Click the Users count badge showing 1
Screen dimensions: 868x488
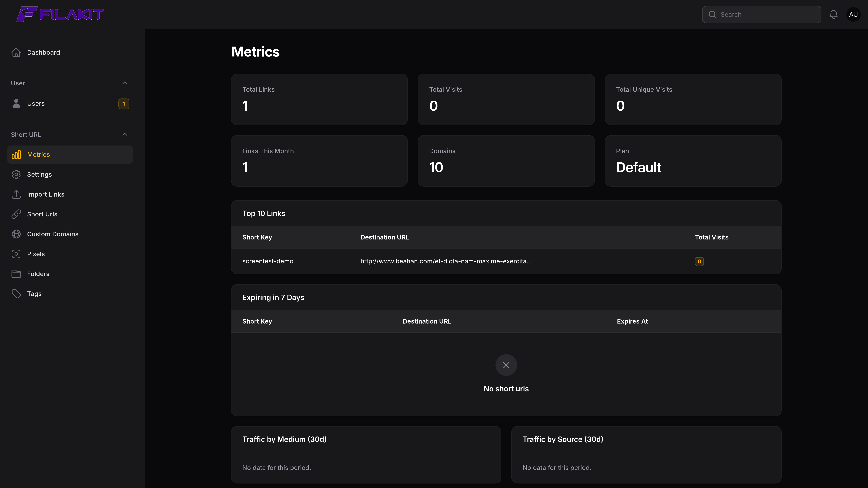pyautogui.click(x=124, y=104)
